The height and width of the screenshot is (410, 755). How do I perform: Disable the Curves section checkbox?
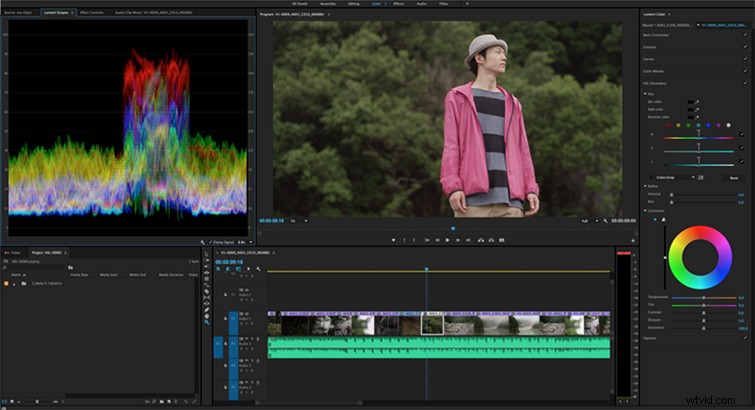point(745,59)
